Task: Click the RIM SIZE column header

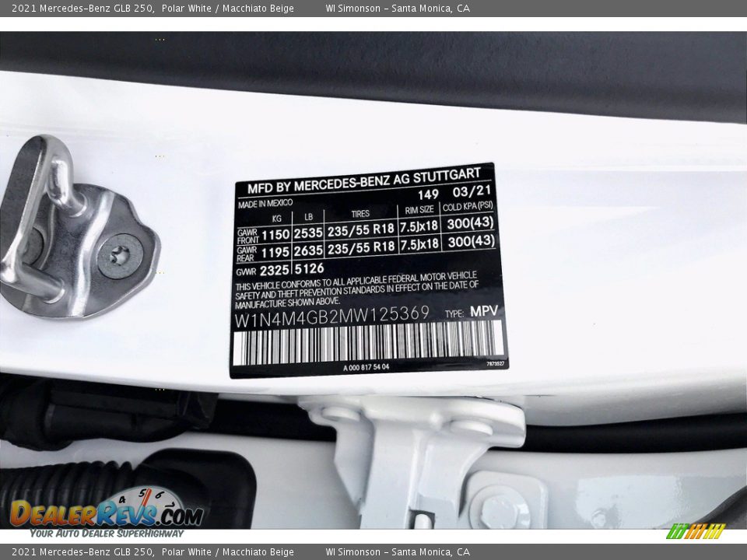Action: tap(419, 209)
